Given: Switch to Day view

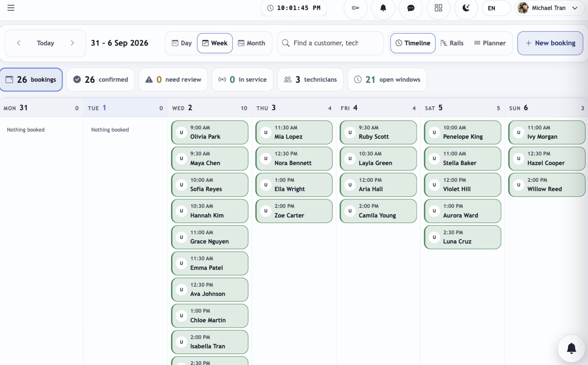Looking at the screenshot, I should [x=182, y=43].
